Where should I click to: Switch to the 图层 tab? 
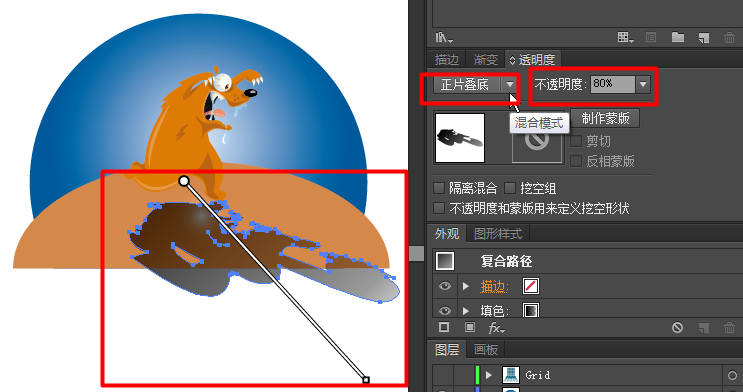(x=447, y=350)
